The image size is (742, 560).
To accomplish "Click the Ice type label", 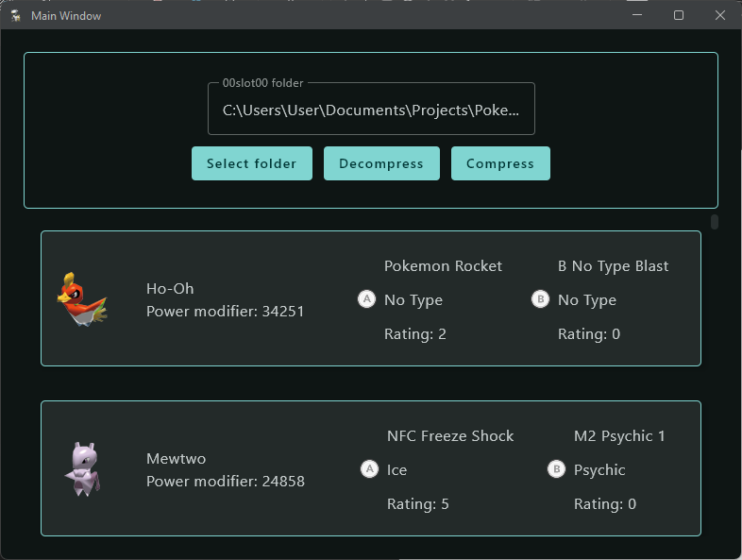I will [397, 470].
